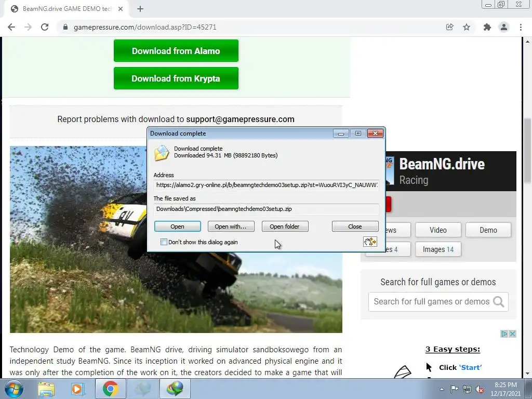
Task: Click the share page icon
Action: tap(449, 27)
